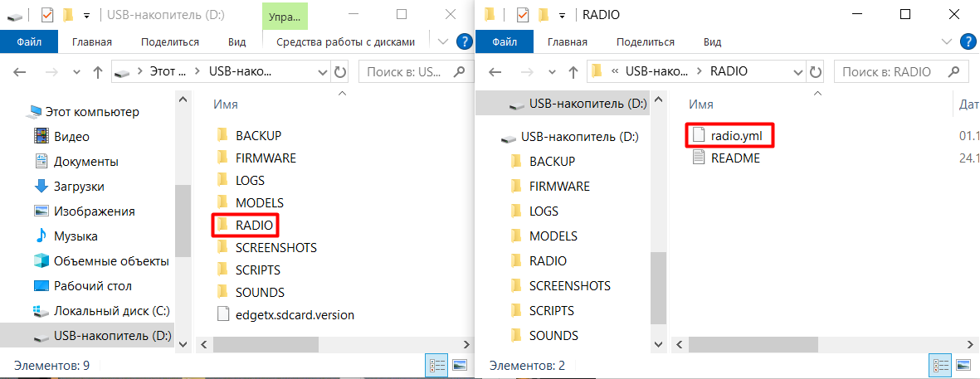The image size is (980, 379).
Task: Open Quick Access Toolbar dropdown in RADIO window
Action: tap(563, 15)
